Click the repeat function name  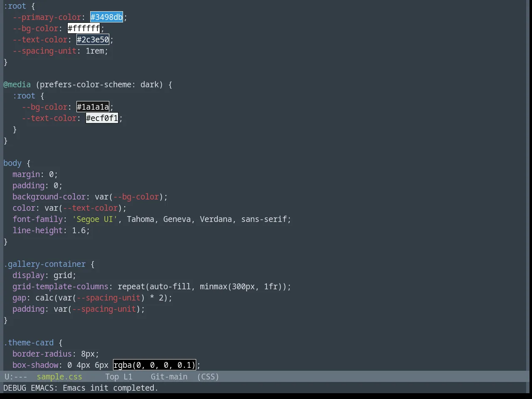131,286
